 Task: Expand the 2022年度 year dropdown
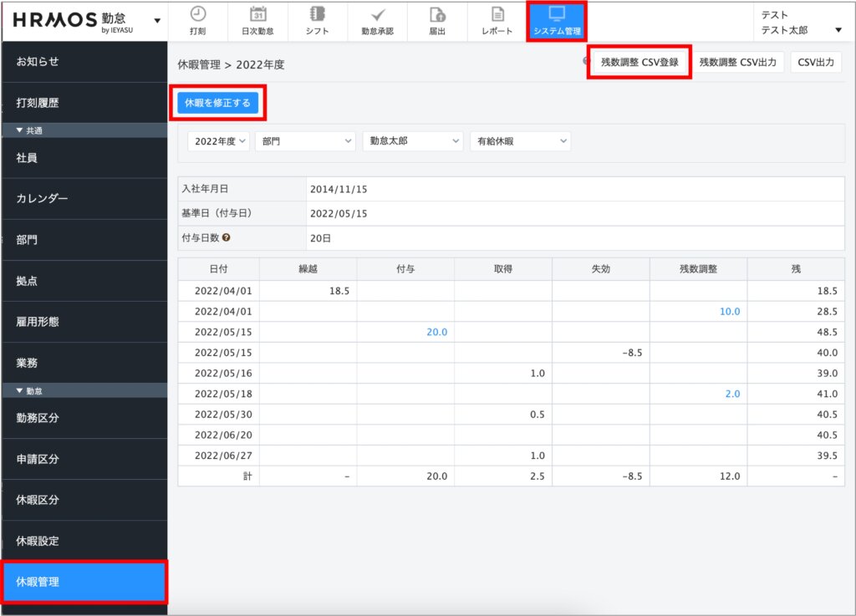(x=219, y=141)
